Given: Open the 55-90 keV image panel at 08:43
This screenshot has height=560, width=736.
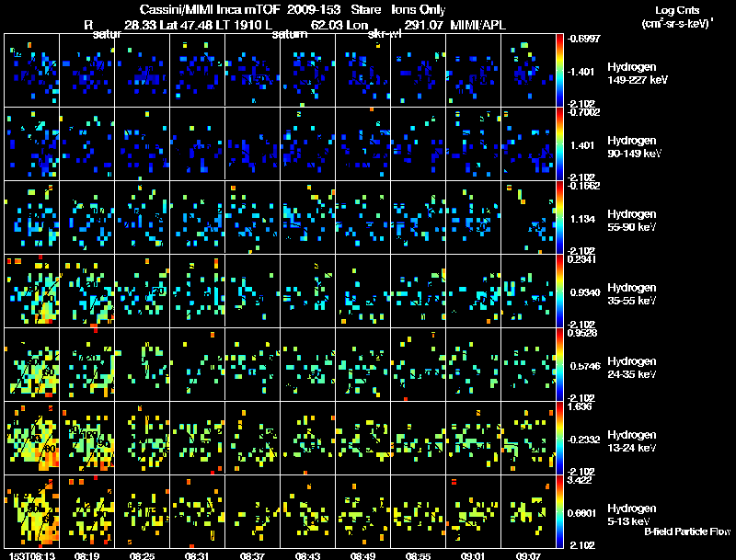Looking at the screenshot, I should tap(307, 217).
